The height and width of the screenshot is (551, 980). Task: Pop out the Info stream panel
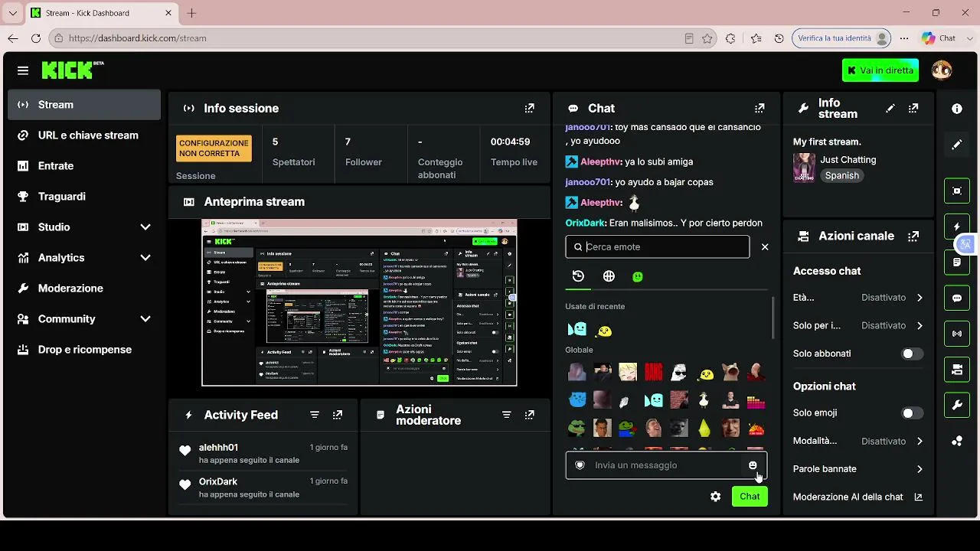coord(913,109)
